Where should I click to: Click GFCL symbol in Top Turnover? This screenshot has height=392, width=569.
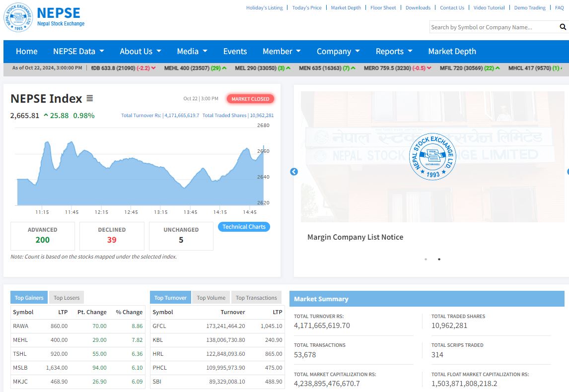tap(159, 326)
